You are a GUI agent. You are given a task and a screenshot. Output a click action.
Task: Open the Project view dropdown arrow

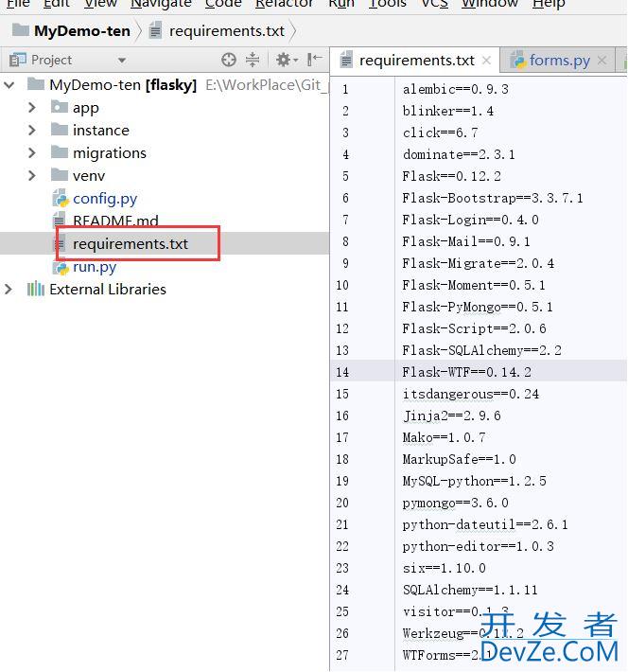point(122,61)
